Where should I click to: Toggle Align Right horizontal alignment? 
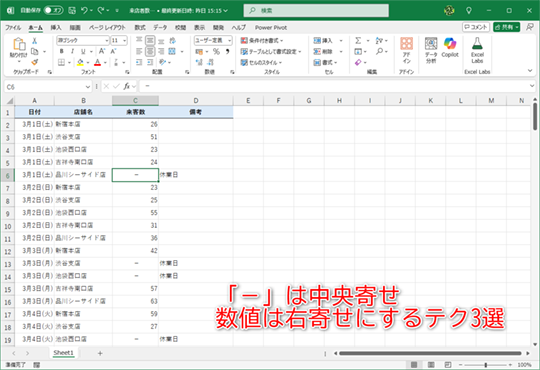pos(161,51)
